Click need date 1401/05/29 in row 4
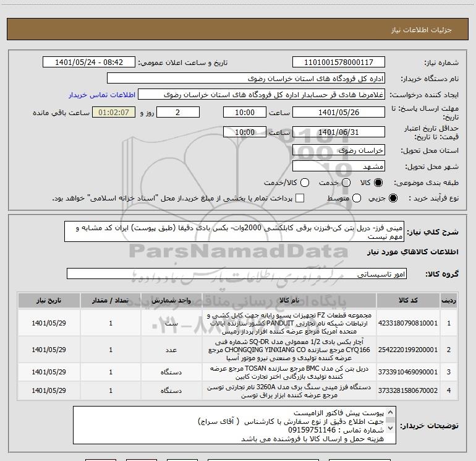Viewport: 476px width, 461px height. (x=49, y=390)
